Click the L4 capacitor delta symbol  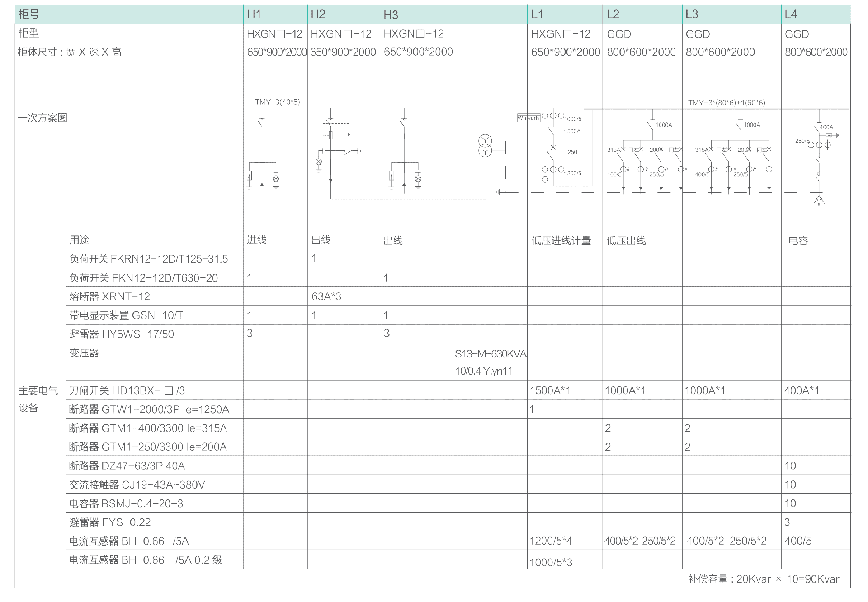(819, 200)
